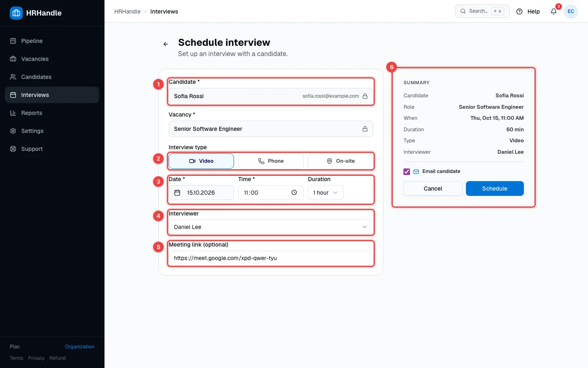Click the Time input field
The height and width of the screenshot is (368, 588).
pyautogui.click(x=271, y=193)
